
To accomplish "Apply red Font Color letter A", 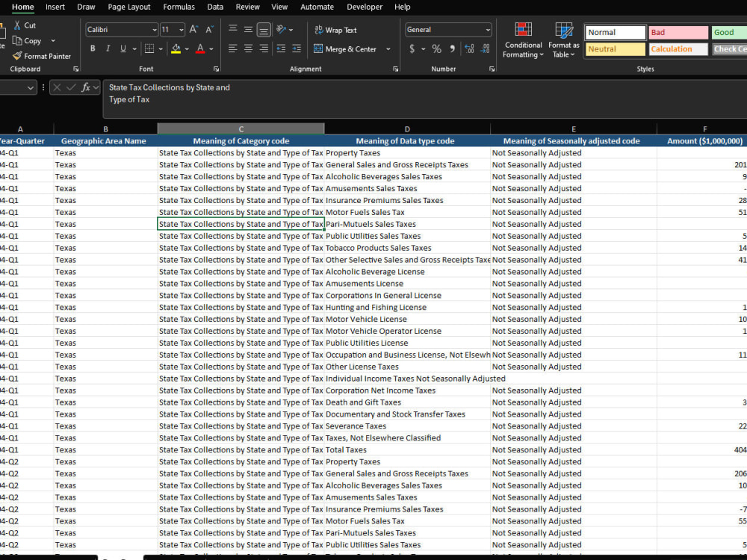I will pos(200,49).
